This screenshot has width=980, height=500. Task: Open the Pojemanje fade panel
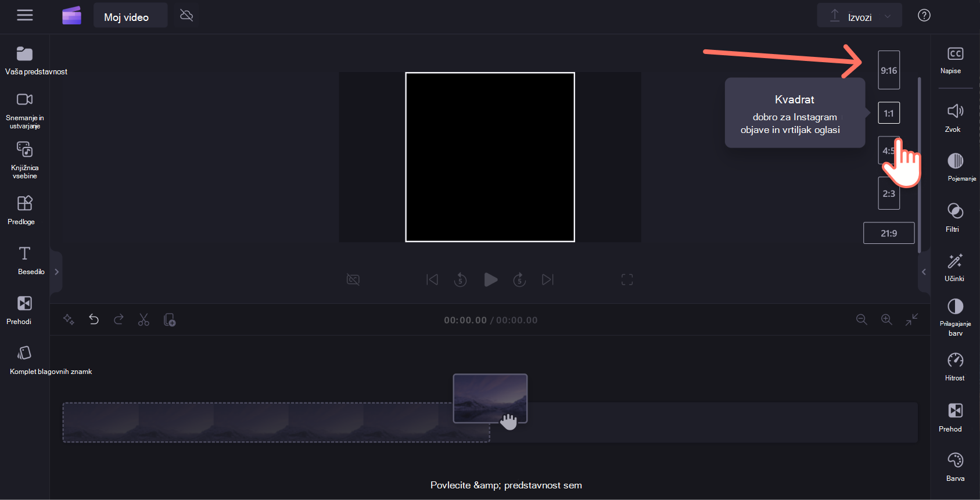955,167
